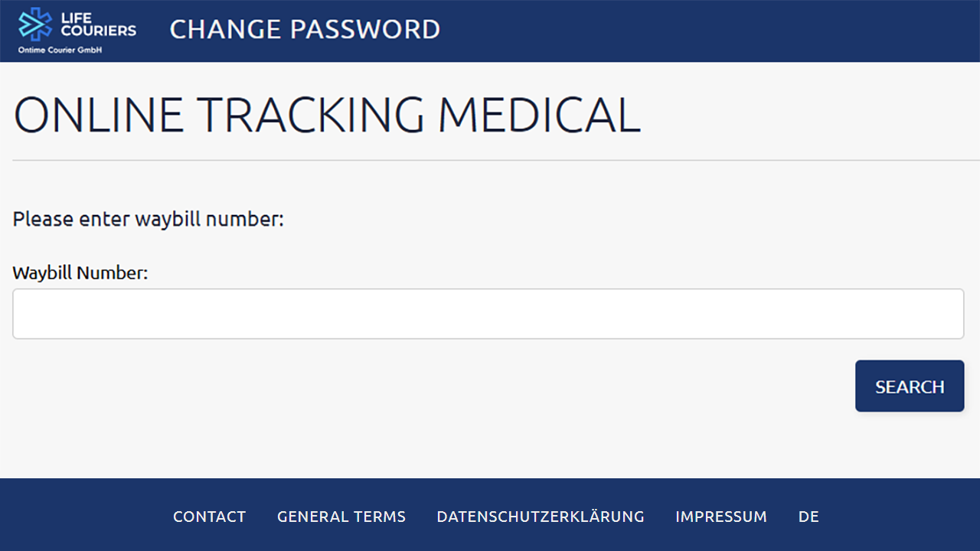Click inside the Waybill Number input field
This screenshot has height=551, width=980.
[x=488, y=314]
